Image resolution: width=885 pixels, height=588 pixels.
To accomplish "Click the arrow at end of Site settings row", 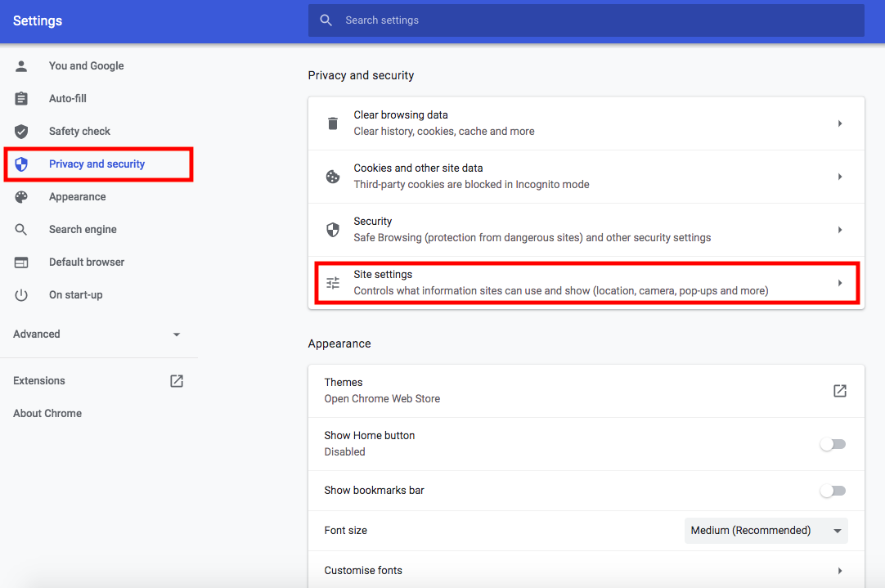I will point(840,283).
